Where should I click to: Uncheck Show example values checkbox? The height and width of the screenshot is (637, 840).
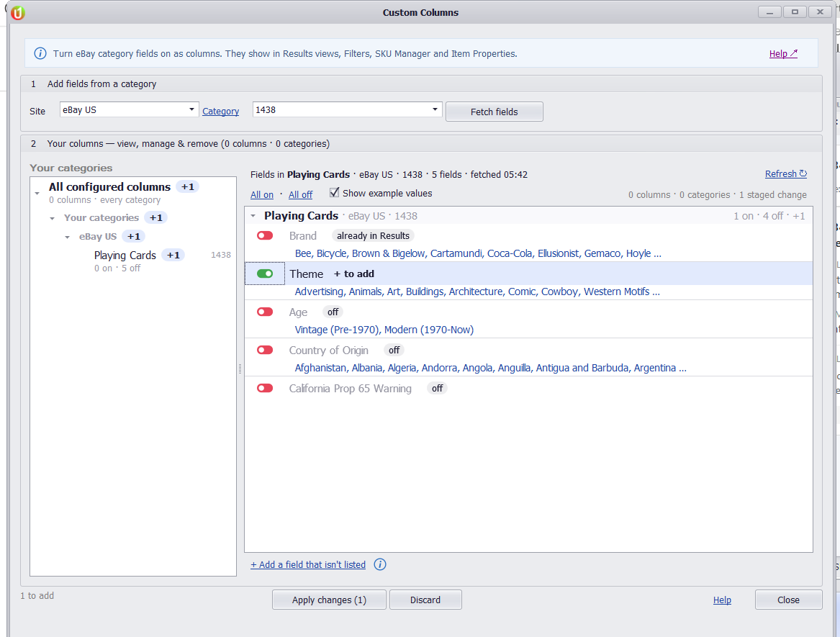[x=334, y=192]
